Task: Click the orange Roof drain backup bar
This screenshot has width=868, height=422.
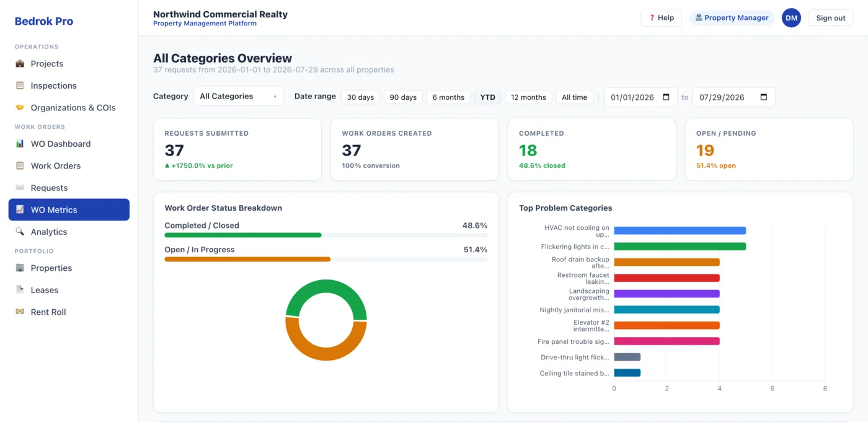Action: 667,262
